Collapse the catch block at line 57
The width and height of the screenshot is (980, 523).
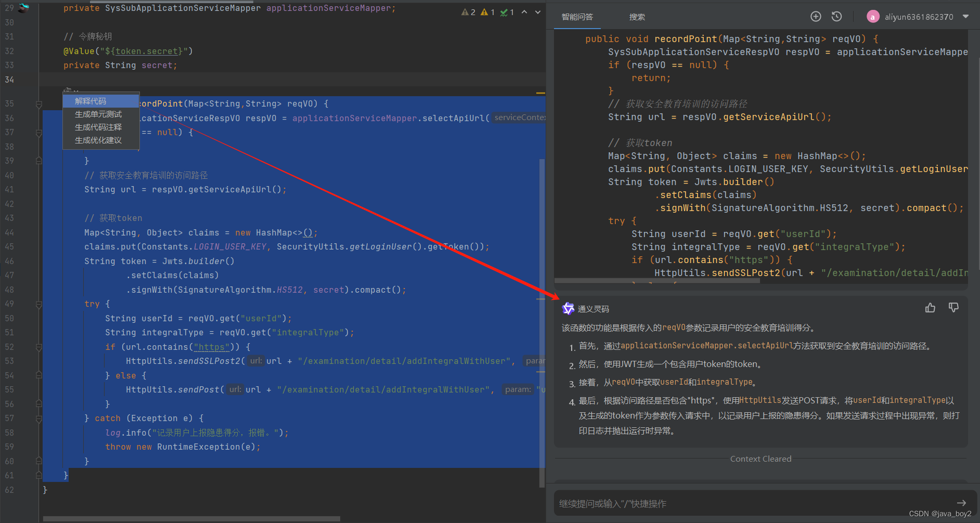coord(38,418)
